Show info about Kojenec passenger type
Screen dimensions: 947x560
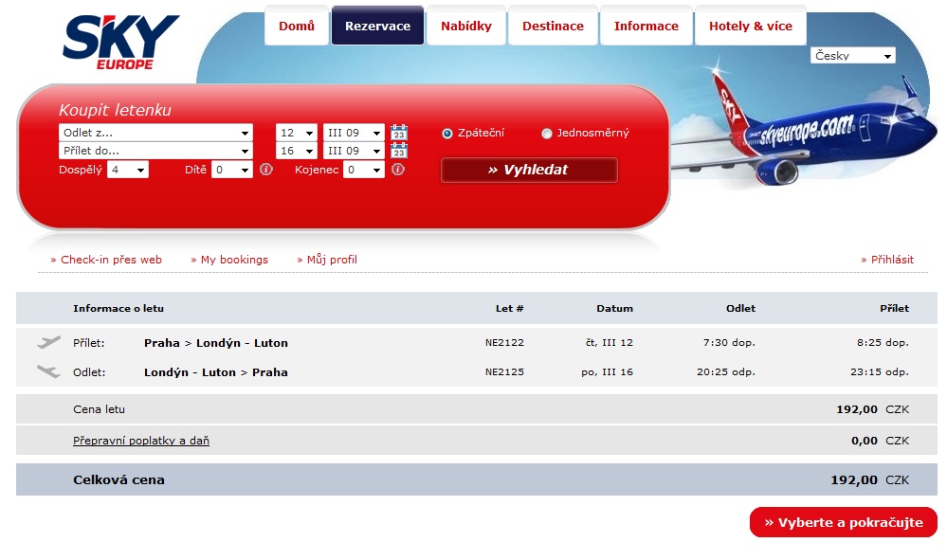pos(397,170)
